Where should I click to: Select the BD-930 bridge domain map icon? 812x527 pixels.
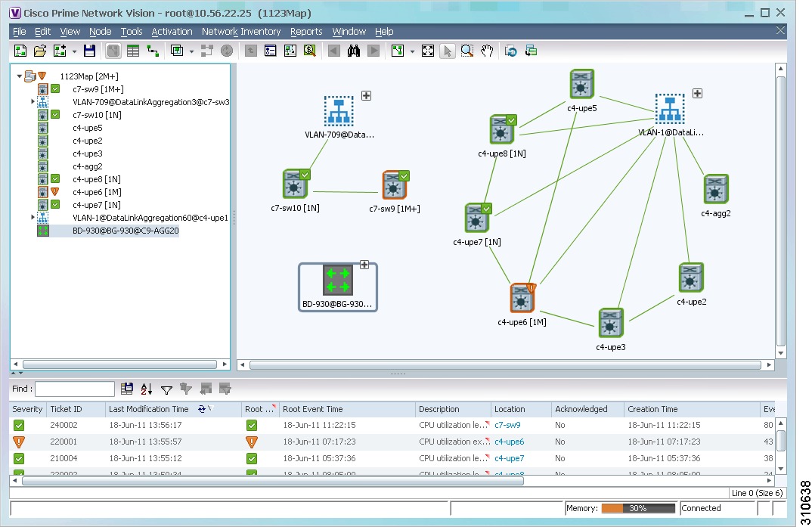[338, 281]
